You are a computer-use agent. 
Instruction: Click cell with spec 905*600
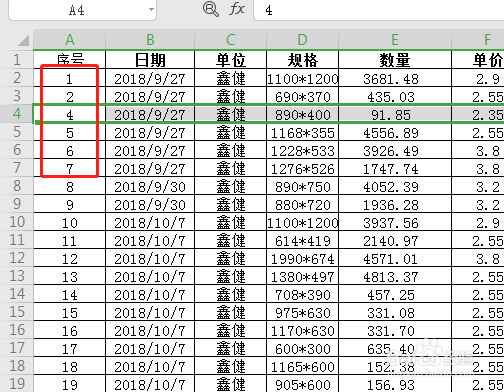(302, 384)
